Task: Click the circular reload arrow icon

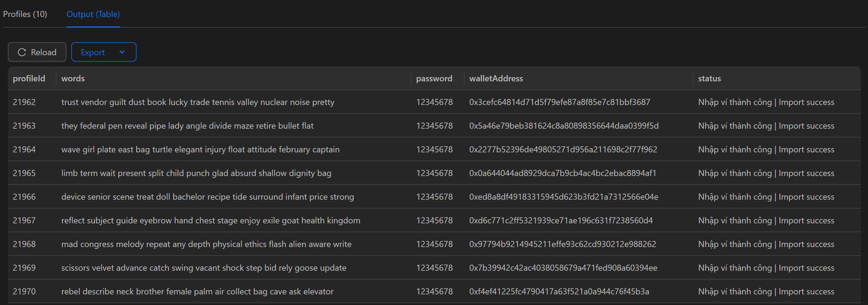Action: point(22,52)
